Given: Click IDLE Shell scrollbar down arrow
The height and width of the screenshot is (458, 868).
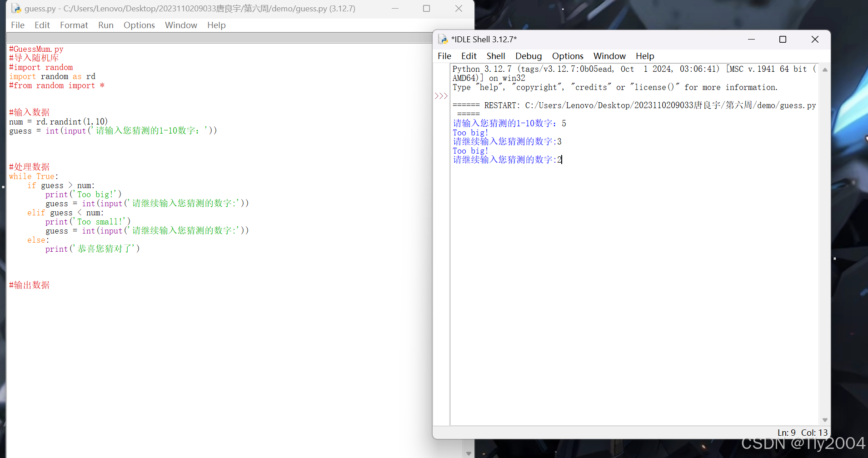Looking at the screenshot, I should pyautogui.click(x=825, y=420).
